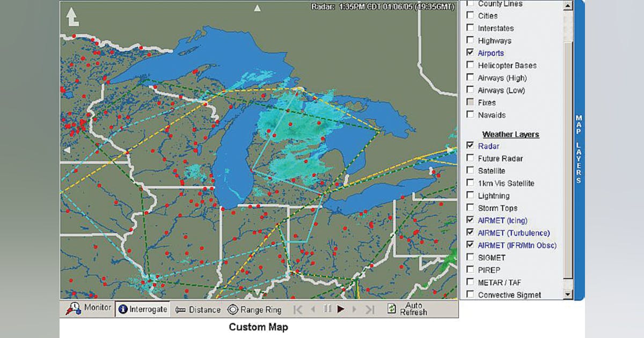Collapse the Map Layers side tab
The image size is (644, 338).
tap(579, 149)
